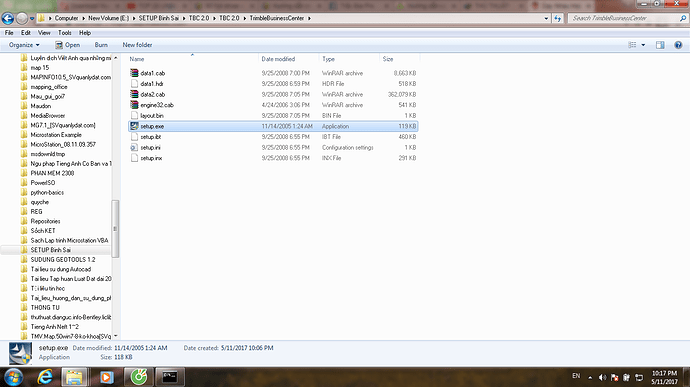Open the View menu
The height and width of the screenshot is (387, 690).
point(44,33)
